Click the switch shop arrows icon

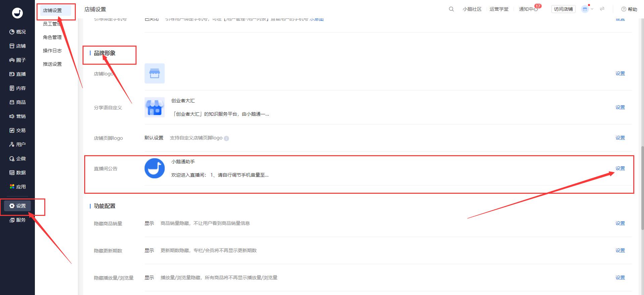(x=602, y=9)
